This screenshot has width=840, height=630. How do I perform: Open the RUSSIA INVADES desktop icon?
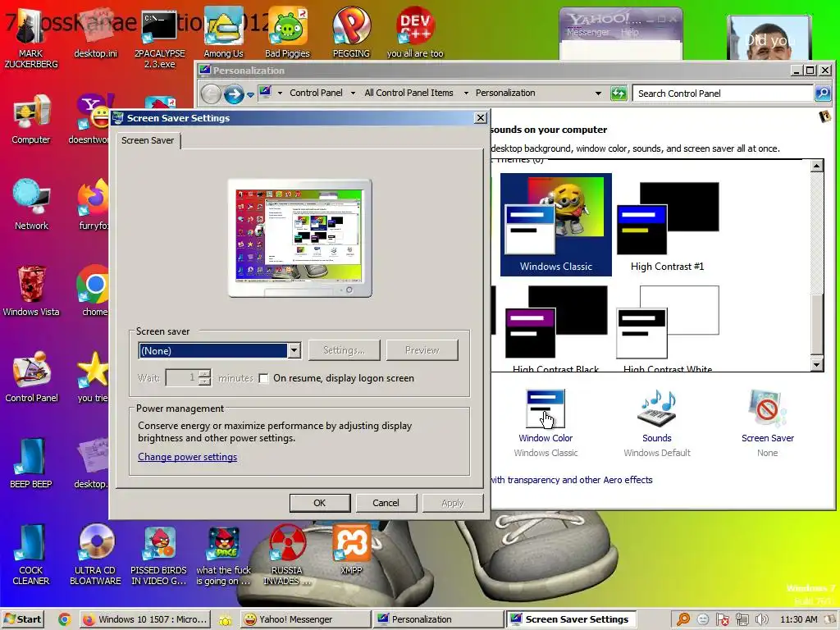click(x=287, y=555)
